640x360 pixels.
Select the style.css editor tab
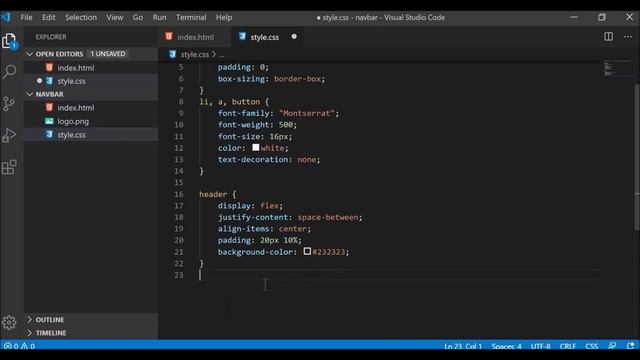click(x=267, y=37)
